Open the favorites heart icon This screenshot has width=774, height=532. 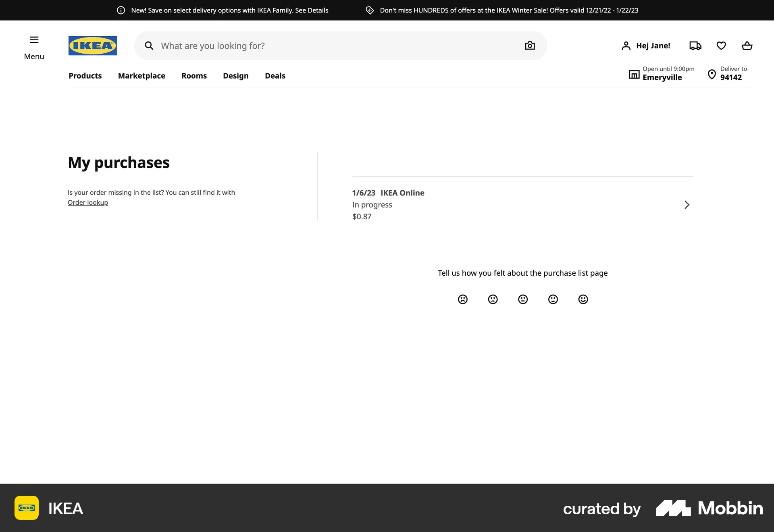tap(721, 46)
